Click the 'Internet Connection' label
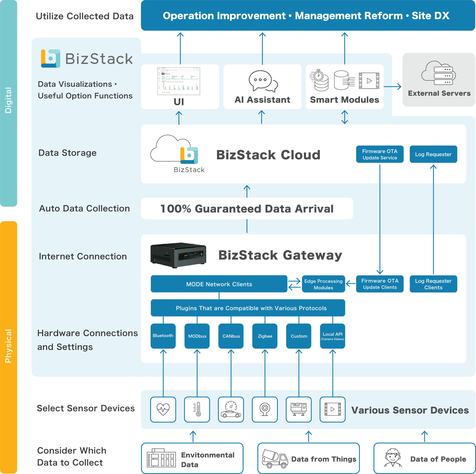The width and height of the screenshot is (476, 474). [x=83, y=256]
